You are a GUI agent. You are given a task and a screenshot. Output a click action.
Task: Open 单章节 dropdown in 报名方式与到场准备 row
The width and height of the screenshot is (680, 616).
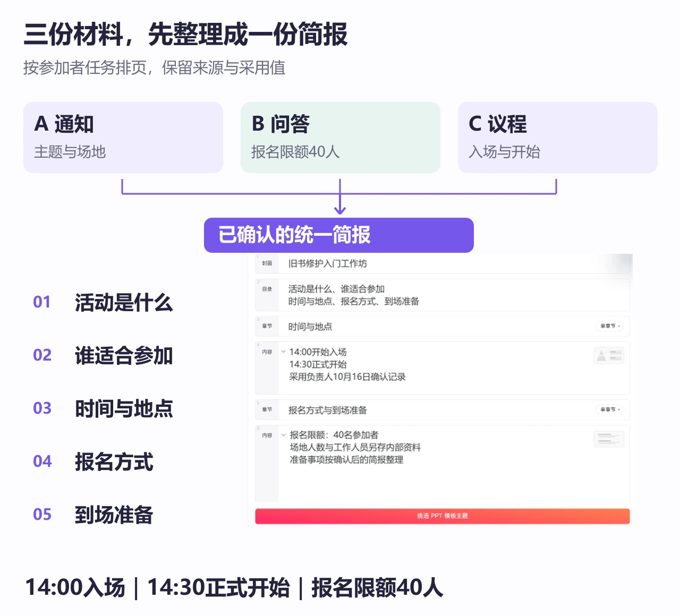(610, 409)
